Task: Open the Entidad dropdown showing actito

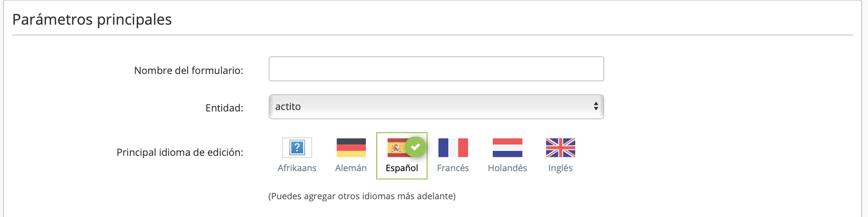Action: point(430,107)
